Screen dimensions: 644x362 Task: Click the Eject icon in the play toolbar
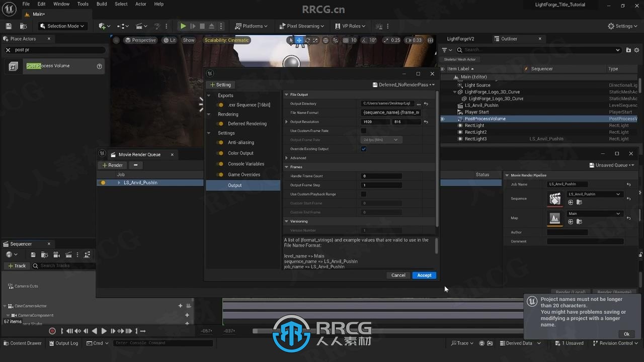(x=212, y=26)
